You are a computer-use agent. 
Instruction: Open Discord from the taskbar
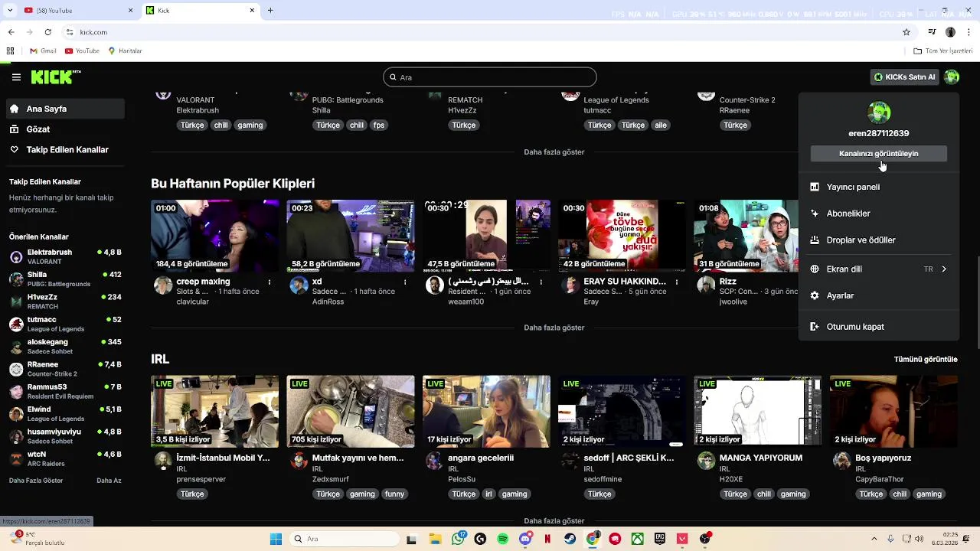pos(525,539)
